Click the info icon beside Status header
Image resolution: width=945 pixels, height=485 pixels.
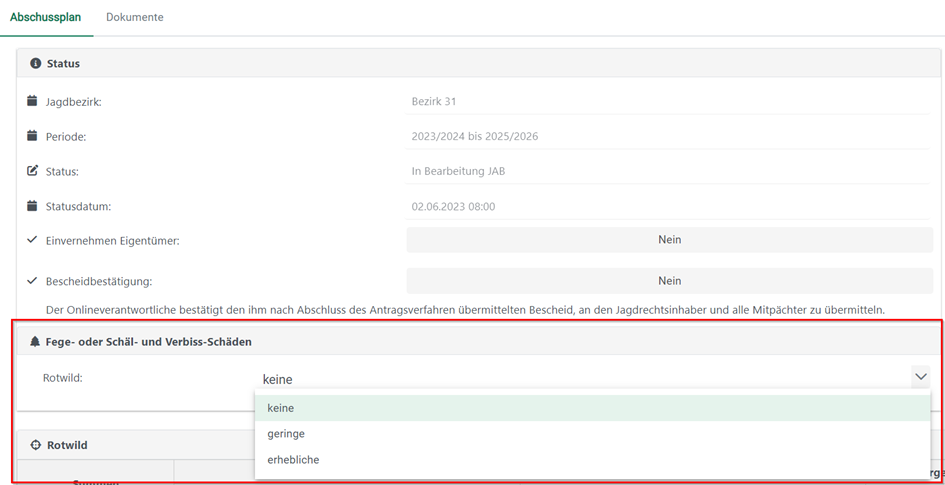pyautogui.click(x=35, y=63)
